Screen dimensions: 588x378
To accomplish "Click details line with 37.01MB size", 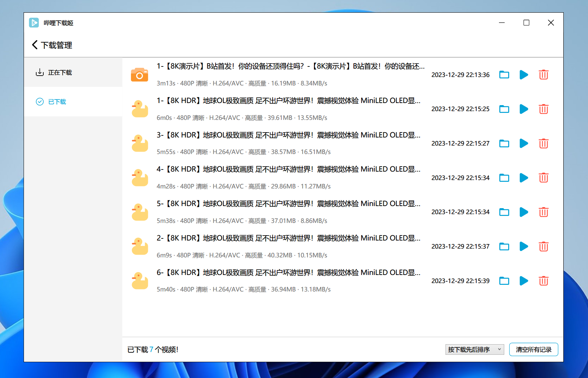I will point(242,221).
